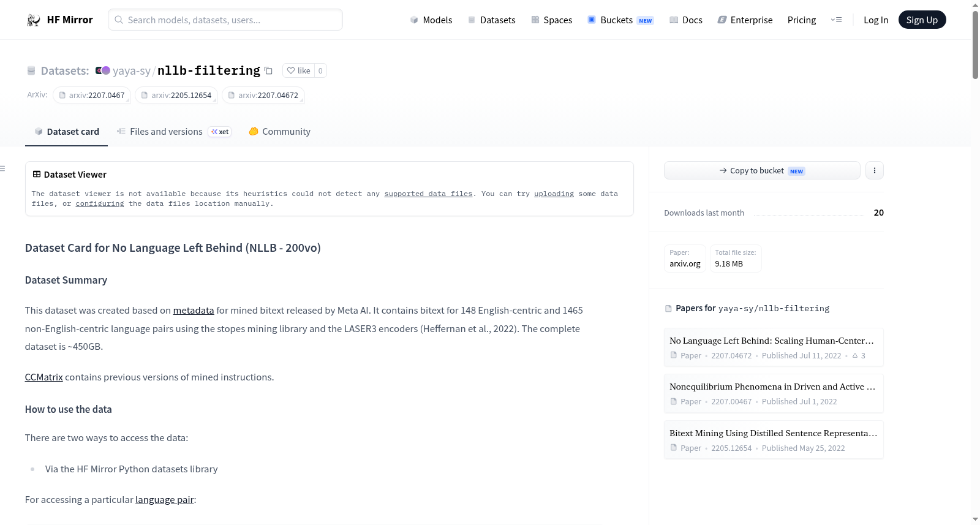980x525 pixels.
Task: Open the arxiv:2205.12654 tag
Action: 176,95
